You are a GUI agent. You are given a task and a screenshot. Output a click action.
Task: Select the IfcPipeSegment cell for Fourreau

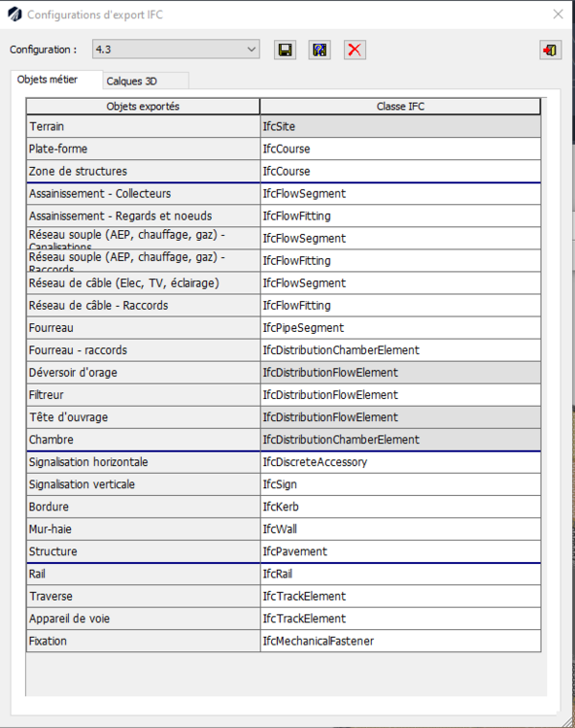pos(400,328)
